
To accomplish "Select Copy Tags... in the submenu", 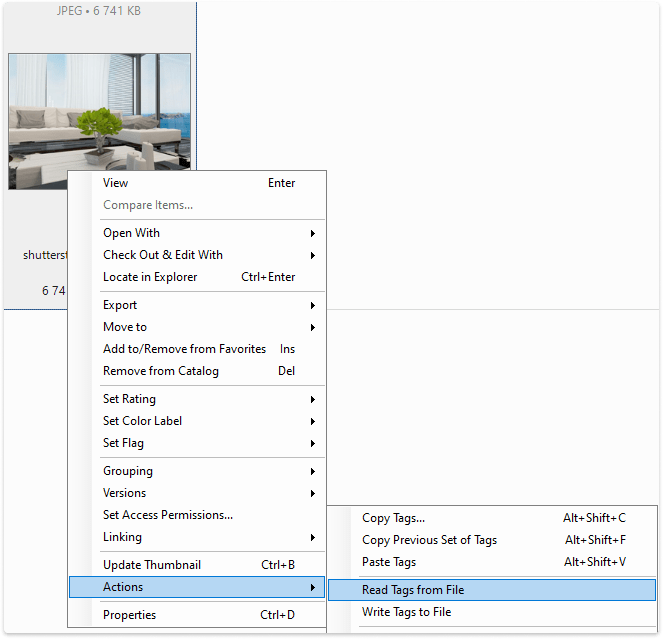I will [393, 518].
